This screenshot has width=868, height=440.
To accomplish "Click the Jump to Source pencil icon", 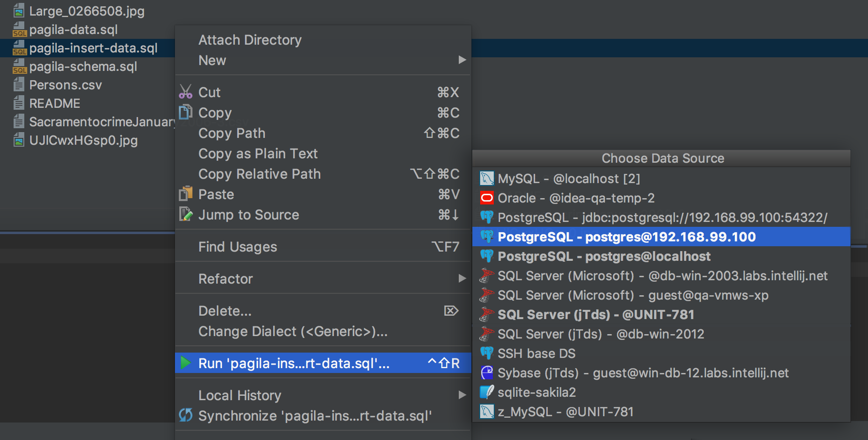I will click(x=186, y=214).
